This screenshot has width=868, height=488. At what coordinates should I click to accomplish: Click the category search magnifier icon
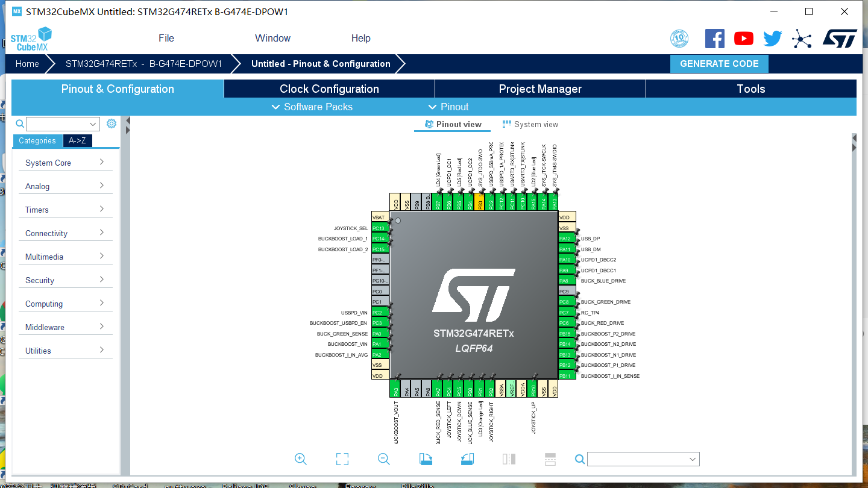(20, 124)
